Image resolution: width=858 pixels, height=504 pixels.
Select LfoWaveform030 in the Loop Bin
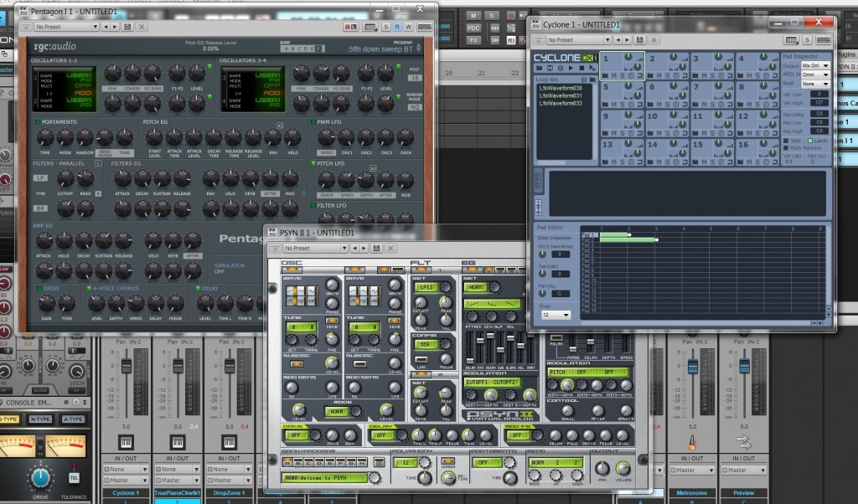[561, 88]
